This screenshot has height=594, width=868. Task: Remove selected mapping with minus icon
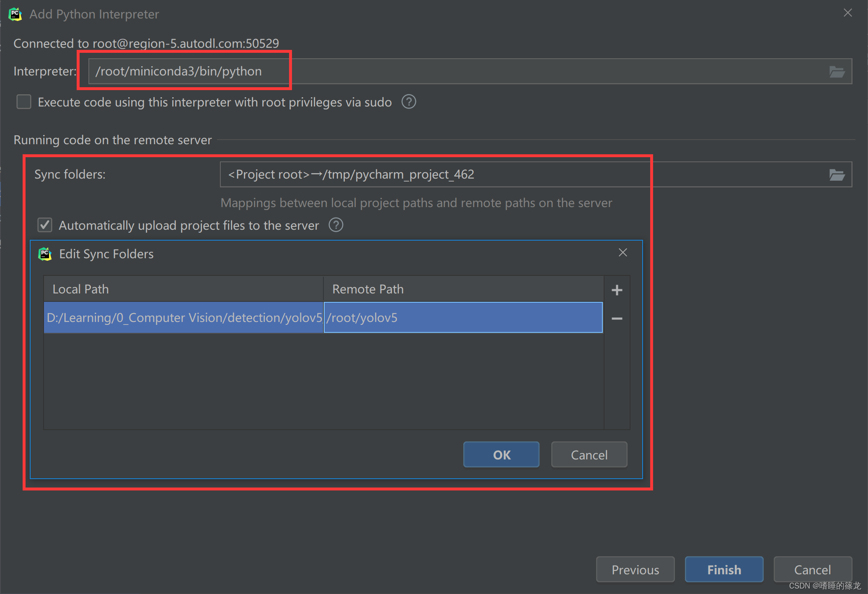[617, 319]
